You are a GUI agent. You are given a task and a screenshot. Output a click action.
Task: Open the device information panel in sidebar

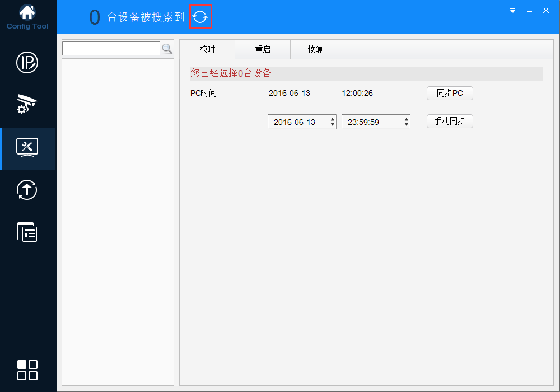click(x=27, y=232)
